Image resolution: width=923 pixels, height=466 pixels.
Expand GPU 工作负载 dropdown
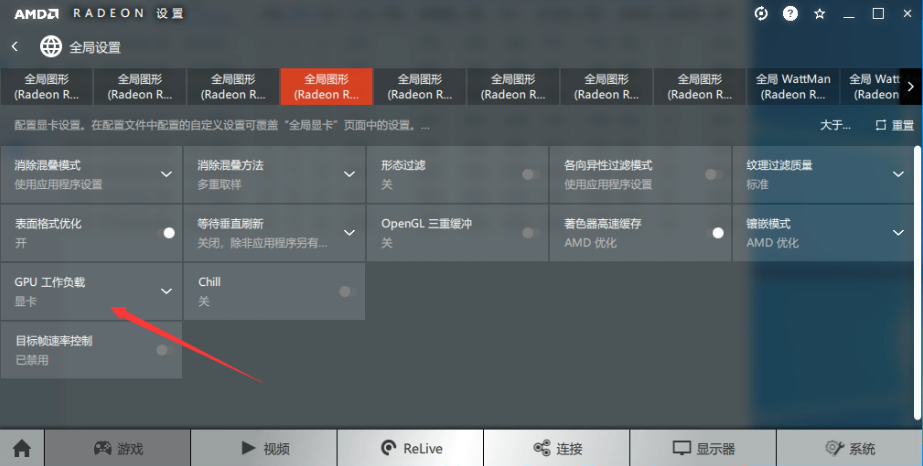pos(167,291)
